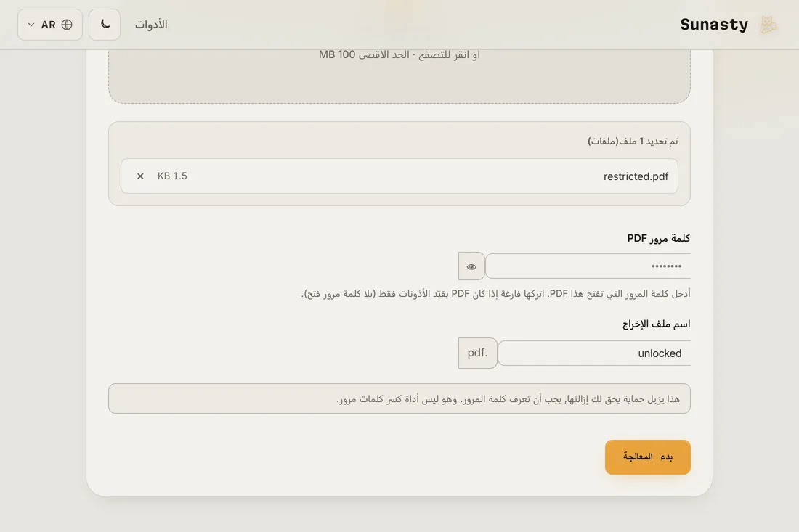This screenshot has width=799, height=532.
Task: Click the KB 1.5 file size text
Action: point(172,176)
